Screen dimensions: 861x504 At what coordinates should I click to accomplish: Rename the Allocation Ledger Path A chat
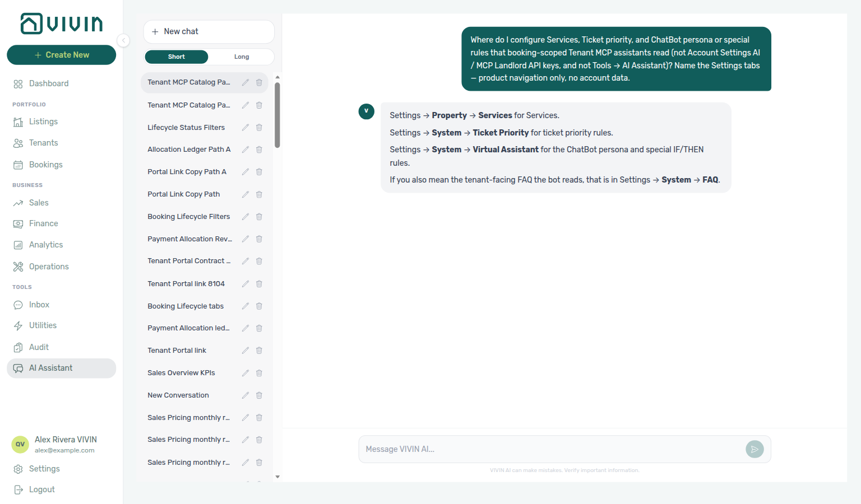pos(245,150)
